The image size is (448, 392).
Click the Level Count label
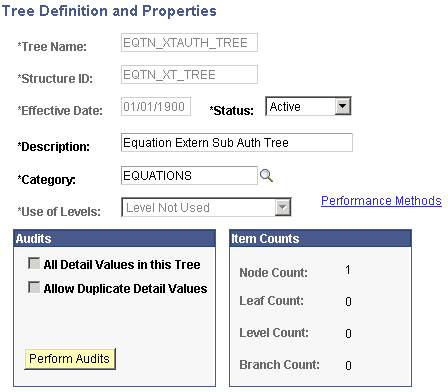pyautogui.click(x=274, y=333)
